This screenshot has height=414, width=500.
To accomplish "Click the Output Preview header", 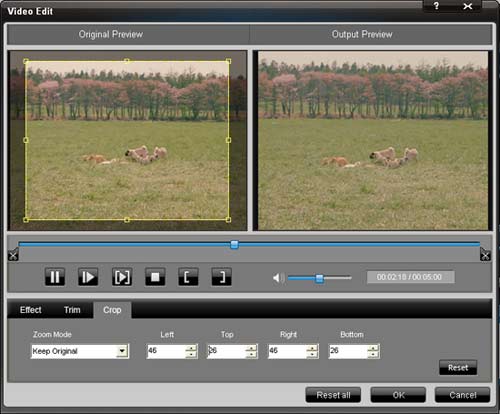I will [x=362, y=34].
